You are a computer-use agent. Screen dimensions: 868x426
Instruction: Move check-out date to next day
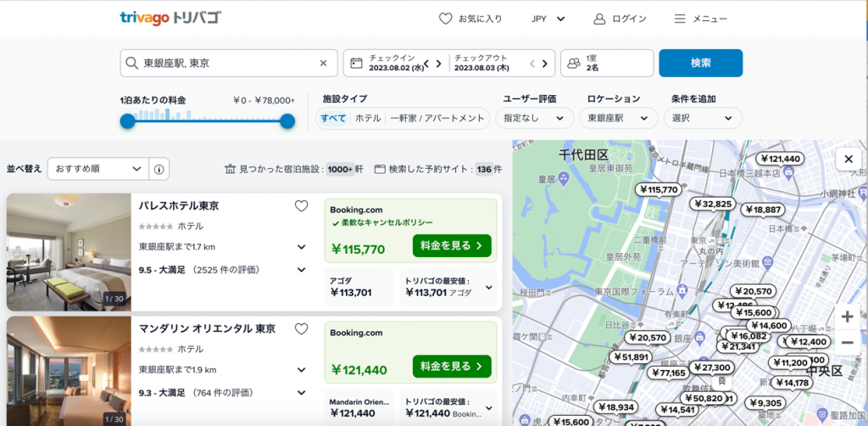(x=545, y=64)
